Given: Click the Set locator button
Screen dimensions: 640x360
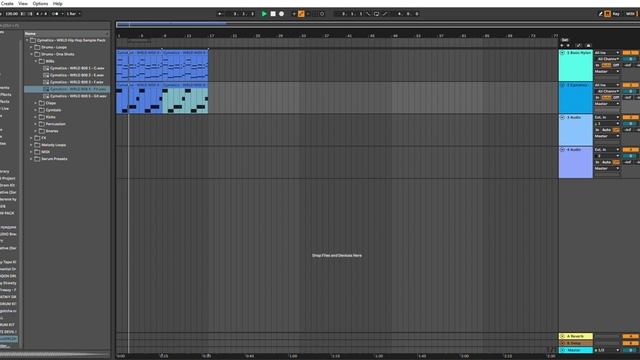Looking at the screenshot, I should pyautogui.click(x=565, y=40).
